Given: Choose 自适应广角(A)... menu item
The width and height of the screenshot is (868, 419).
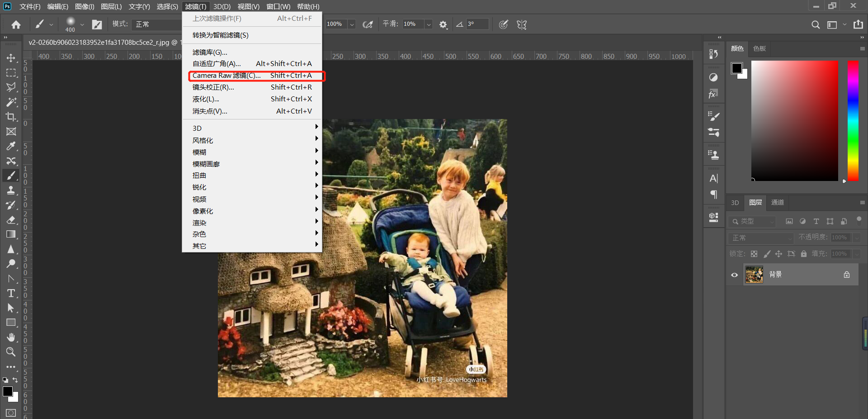Looking at the screenshot, I should [x=252, y=64].
